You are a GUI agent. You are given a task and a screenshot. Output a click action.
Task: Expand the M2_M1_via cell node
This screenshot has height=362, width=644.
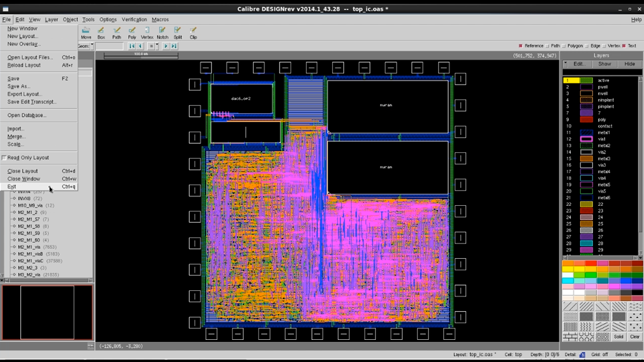click(x=14, y=247)
